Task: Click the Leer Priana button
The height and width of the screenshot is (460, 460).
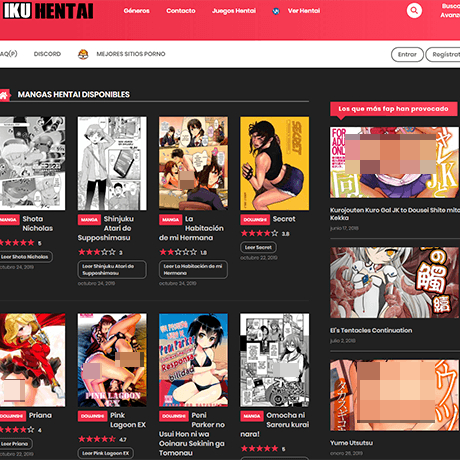Action: pyautogui.click(x=15, y=444)
